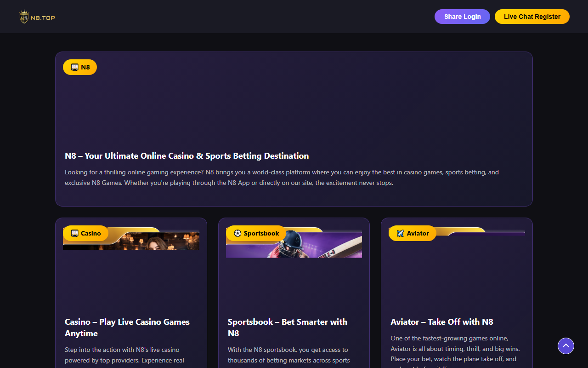Click the scroll-to-top arrow button
The image size is (588, 368).
pos(566,346)
